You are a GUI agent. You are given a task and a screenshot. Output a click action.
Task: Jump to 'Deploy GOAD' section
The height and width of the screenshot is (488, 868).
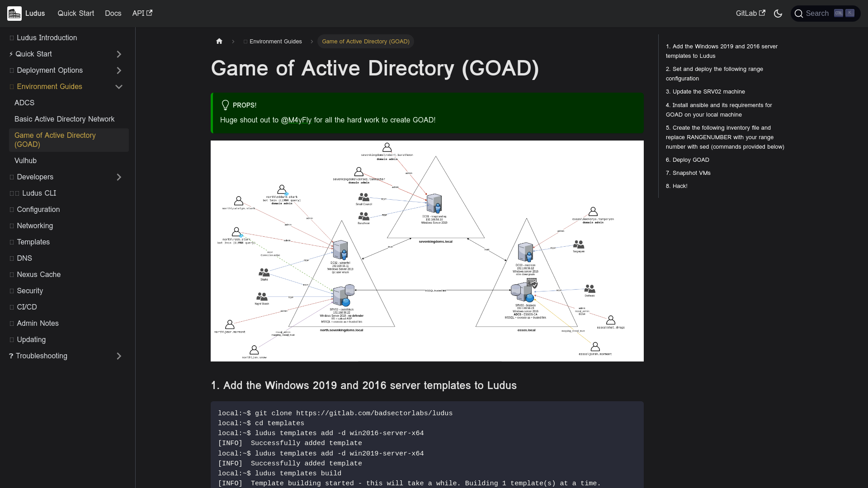coord(688,160)
